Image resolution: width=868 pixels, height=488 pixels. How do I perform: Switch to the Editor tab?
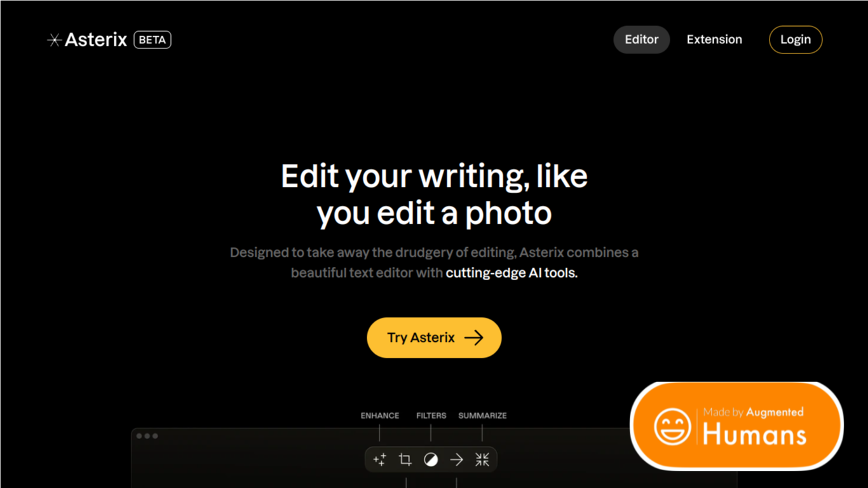click(x=641, y=39)
